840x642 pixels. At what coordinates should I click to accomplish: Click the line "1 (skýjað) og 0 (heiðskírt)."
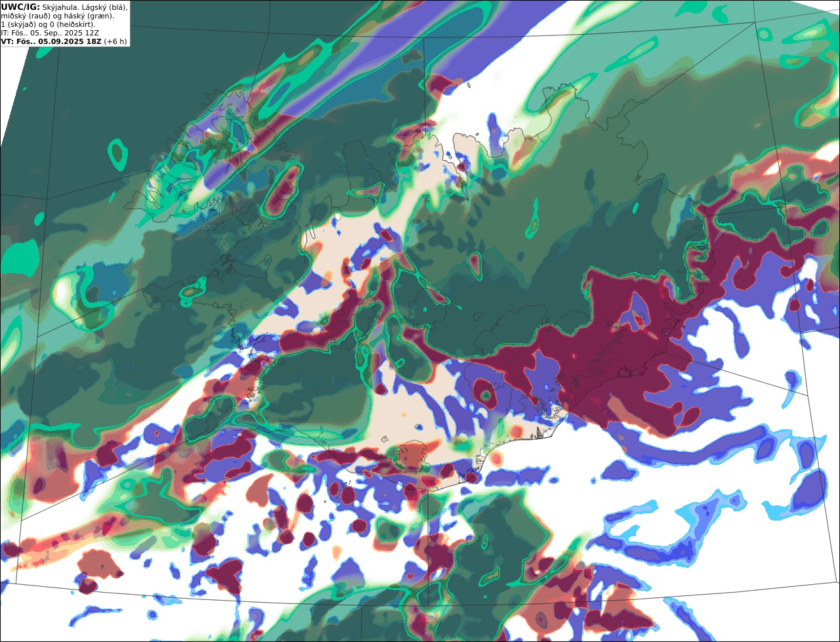pos(48,24)
